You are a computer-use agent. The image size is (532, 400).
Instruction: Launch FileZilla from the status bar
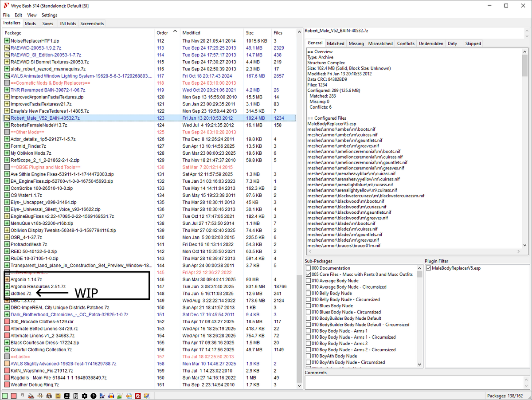point(137,396)
